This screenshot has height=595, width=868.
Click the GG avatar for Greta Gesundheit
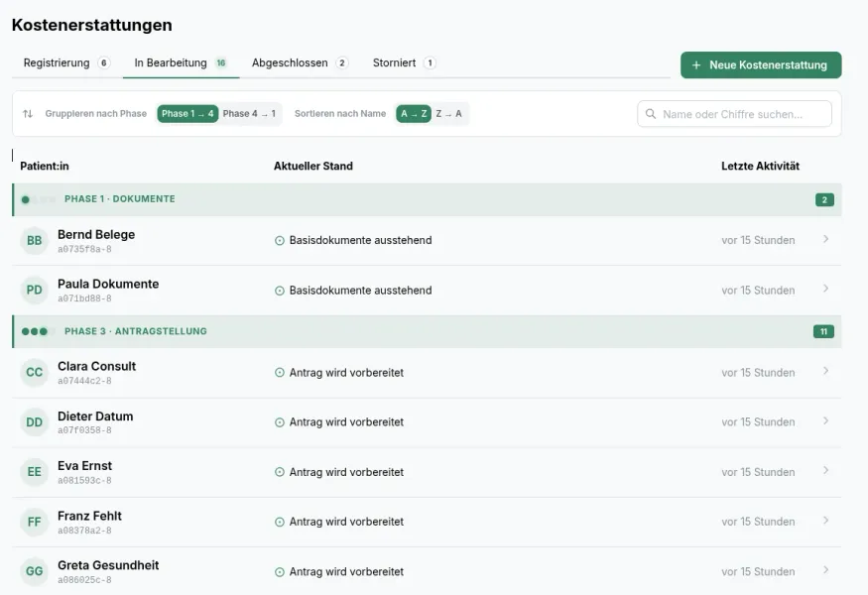tap(35, 571)
